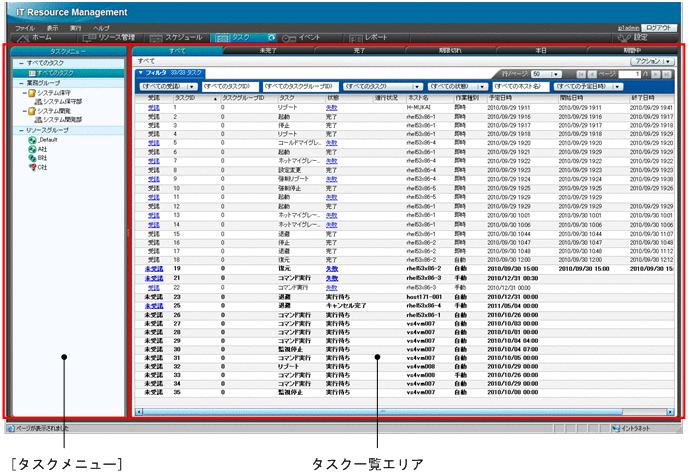Open the アクション dropdown button
Viewport: 688px width, 476px height.
(652, 61)
